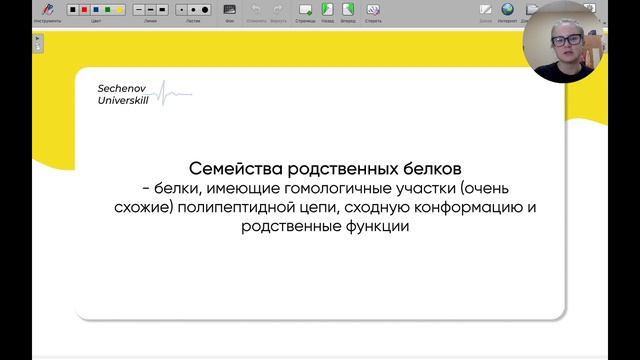Choose the thick line width
This screenshot has width=640, height=360.
click(x=162, y=9)
